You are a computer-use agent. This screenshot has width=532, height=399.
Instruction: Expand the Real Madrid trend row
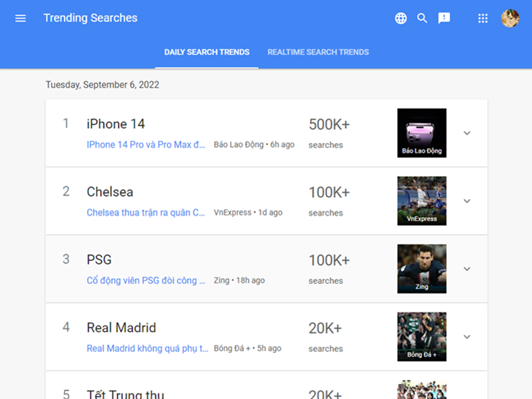pyautogui.click(x=467, y=336)
